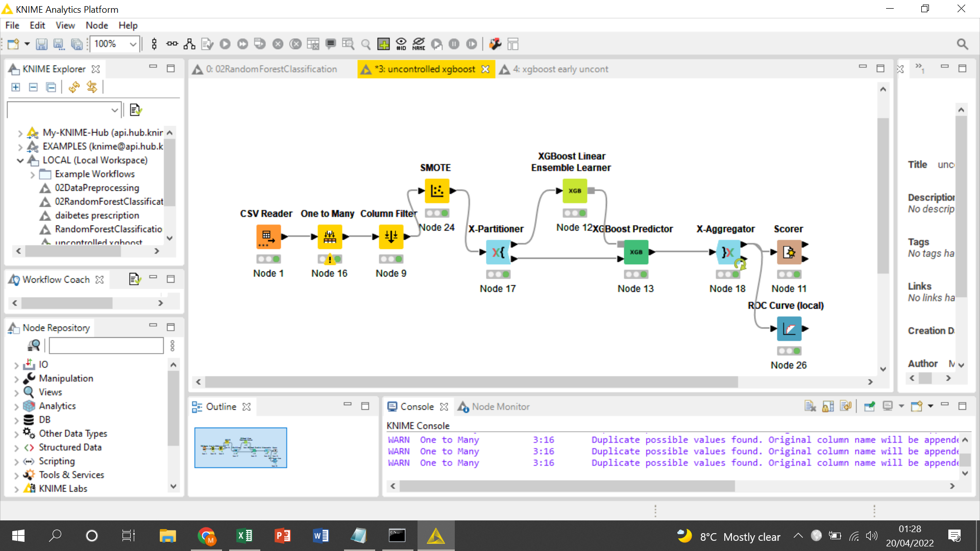
Task: Click the workflow canvas vertical scrollbar
Action: click(x=883, y=195)
